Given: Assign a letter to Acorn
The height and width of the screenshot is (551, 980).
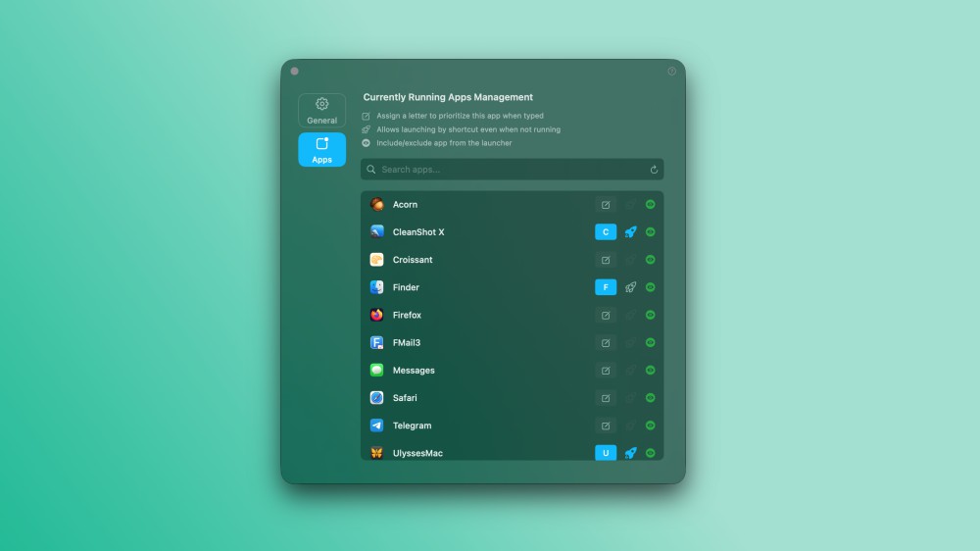Looking at the screenshot, I should point(606,205).
